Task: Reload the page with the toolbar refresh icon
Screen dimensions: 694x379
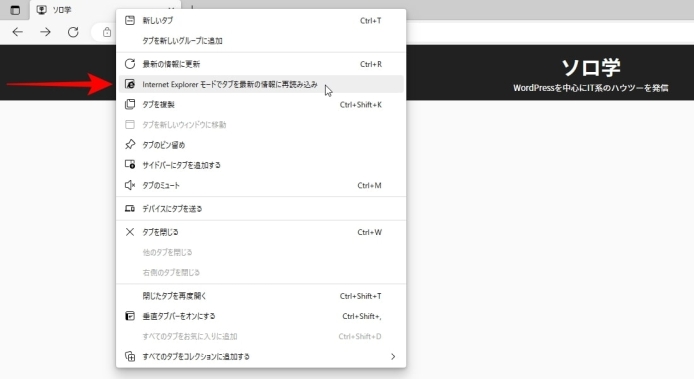Action: 73,32
